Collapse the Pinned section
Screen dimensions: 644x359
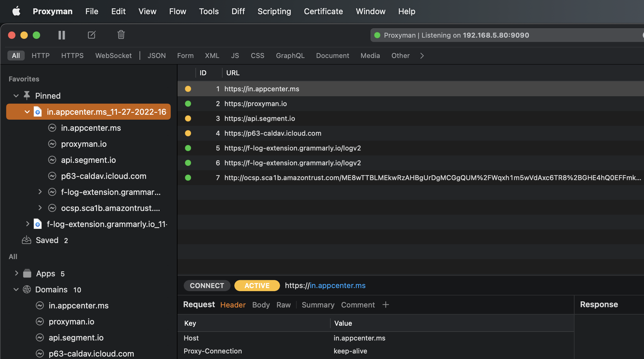tap(16, 96)
